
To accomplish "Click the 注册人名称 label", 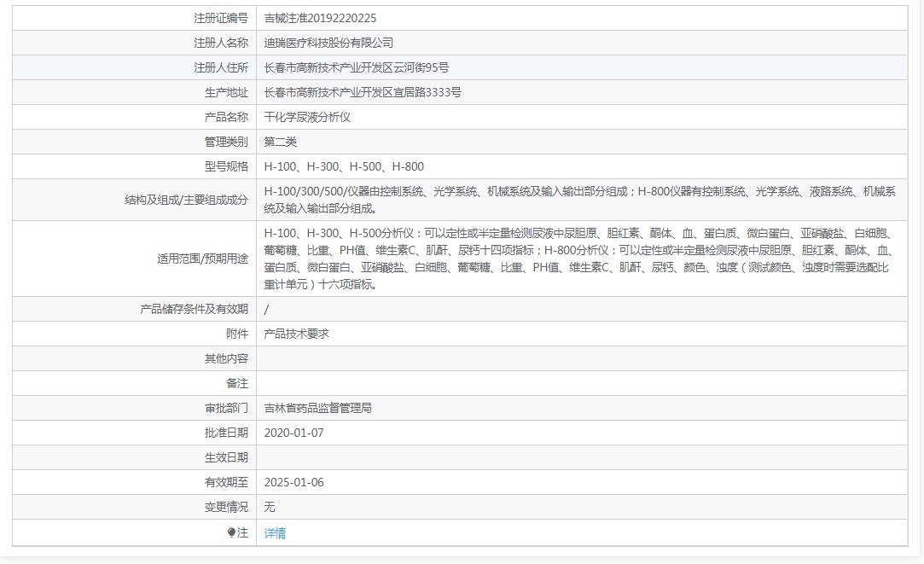I will (221, 43).
